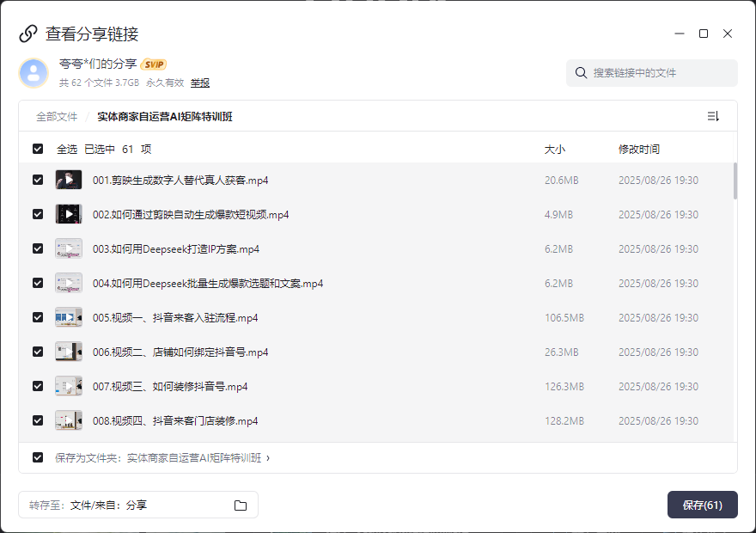Click file name 002.如何通过剪映自动生成爆款短视频.mp4

pyautogui.click(x=191, y=215)
